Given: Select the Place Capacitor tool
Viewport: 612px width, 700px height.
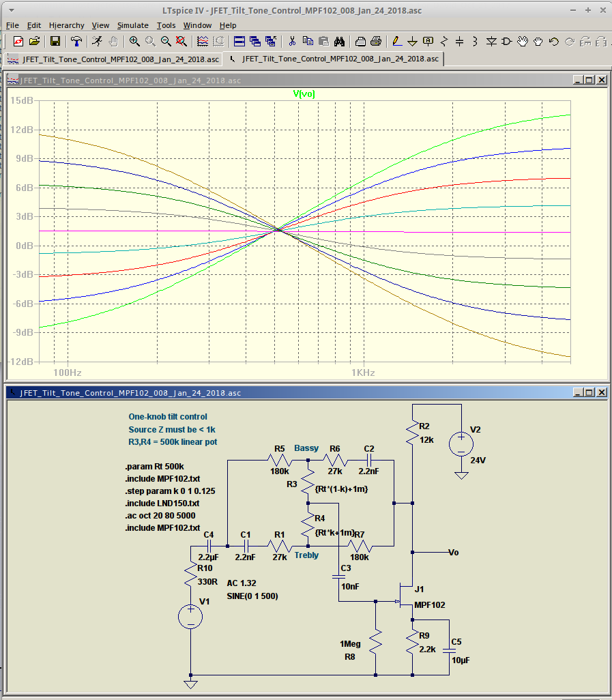Looking at the screenshot, I should pos(459,42).
